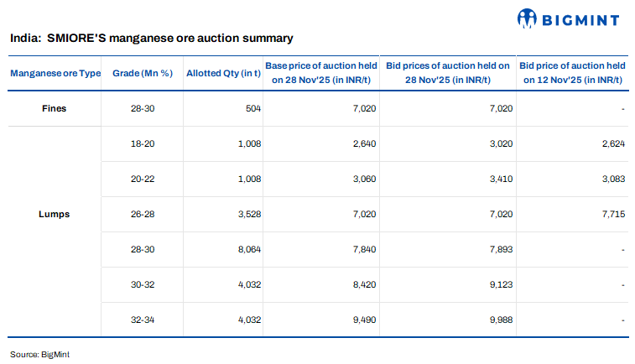Click the BigMint logo icon
This screenshot has width=635, height=364.
[528, 18]
